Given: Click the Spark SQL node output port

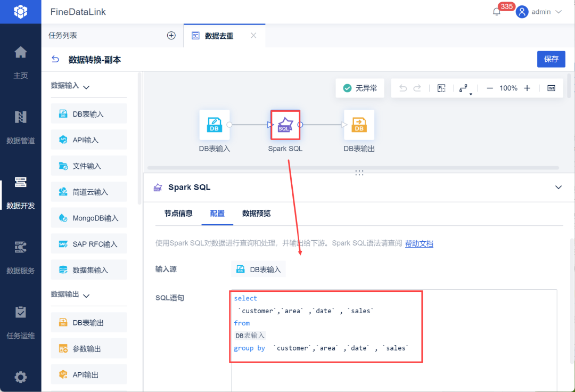Looking at the screenshot, I should click(x=300, y=125).
